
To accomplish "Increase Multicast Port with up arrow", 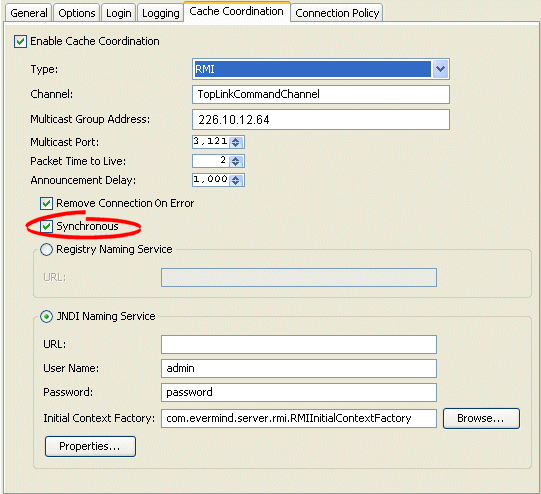I will (236, 140).
